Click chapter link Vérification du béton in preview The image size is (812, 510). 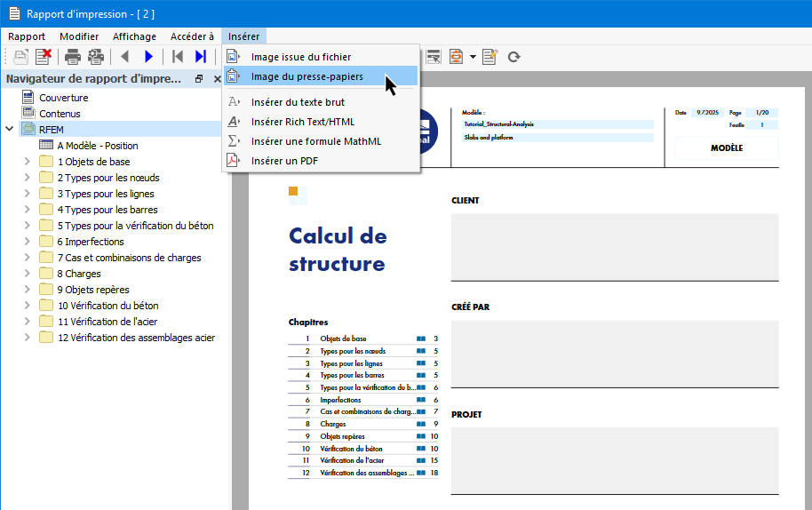[351, 449]
